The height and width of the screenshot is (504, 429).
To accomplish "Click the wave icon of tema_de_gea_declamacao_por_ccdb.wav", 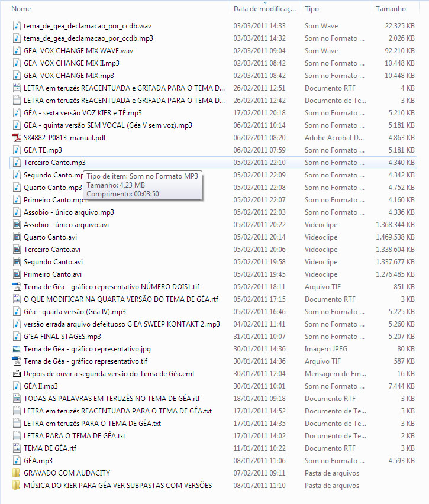I will point(17,26).
